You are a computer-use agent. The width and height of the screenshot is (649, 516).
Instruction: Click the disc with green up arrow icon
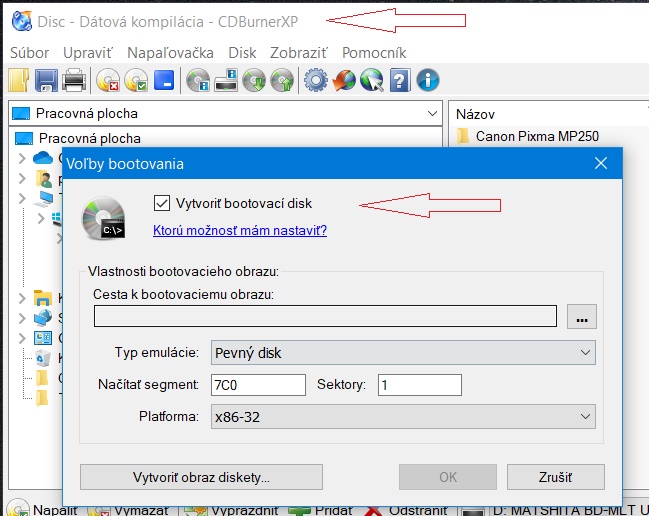coord(282,80)
